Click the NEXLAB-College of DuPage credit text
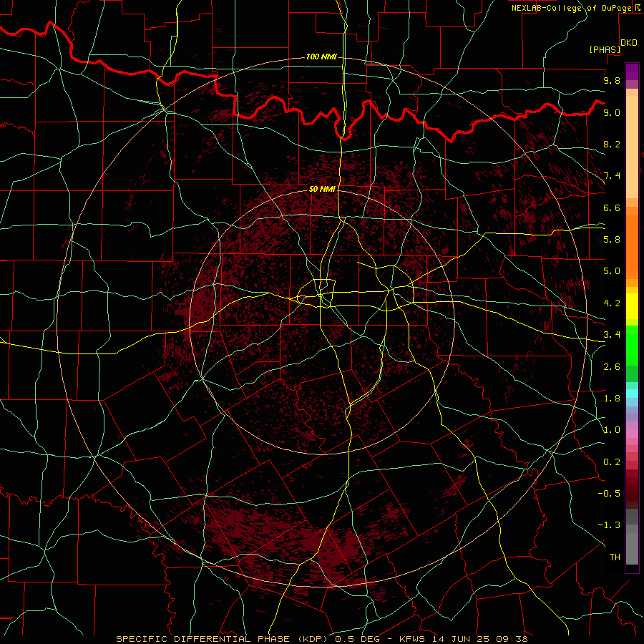 coord(572,8)
